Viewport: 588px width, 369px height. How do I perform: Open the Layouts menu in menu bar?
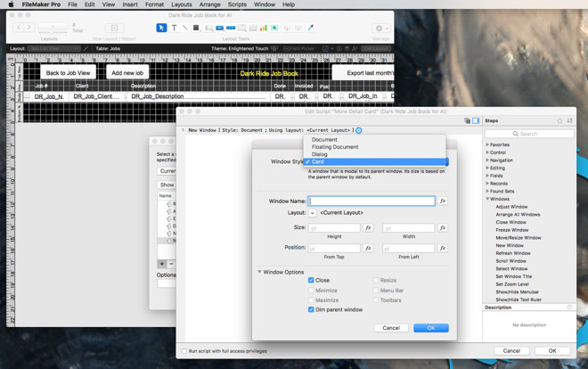[182, 4]
